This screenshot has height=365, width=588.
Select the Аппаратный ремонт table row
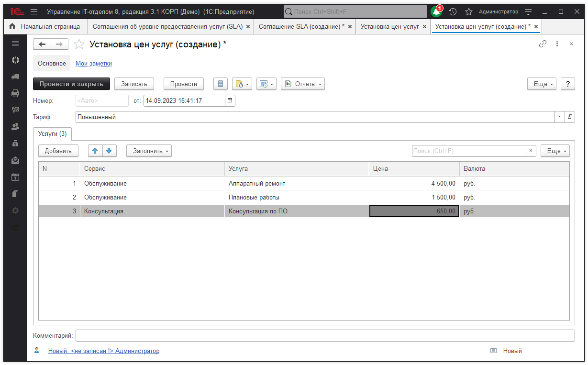257,183
